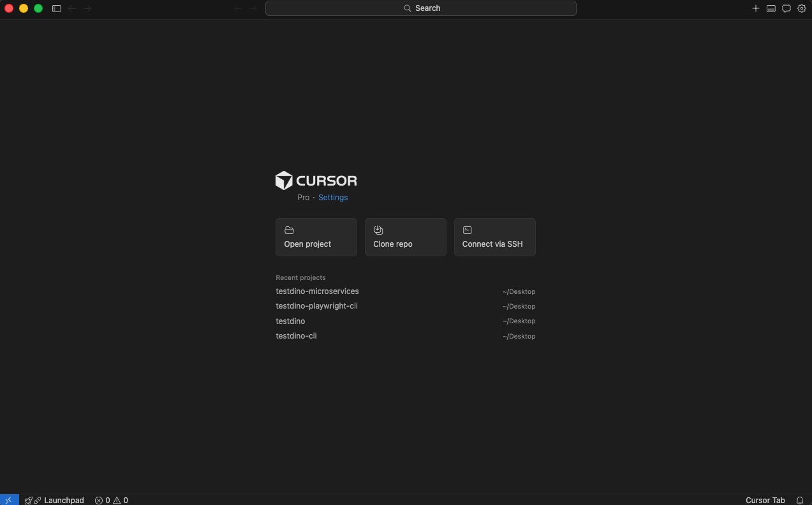812x505 pixels.
Task: Click Cursor Tab in status bar
Action: [x=765, y=500]
